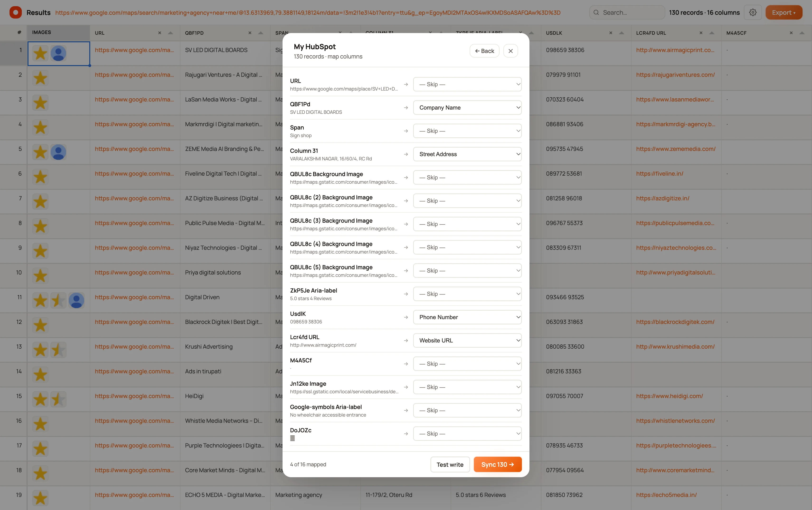Open the settings gear icon

[x=753, y=13]
